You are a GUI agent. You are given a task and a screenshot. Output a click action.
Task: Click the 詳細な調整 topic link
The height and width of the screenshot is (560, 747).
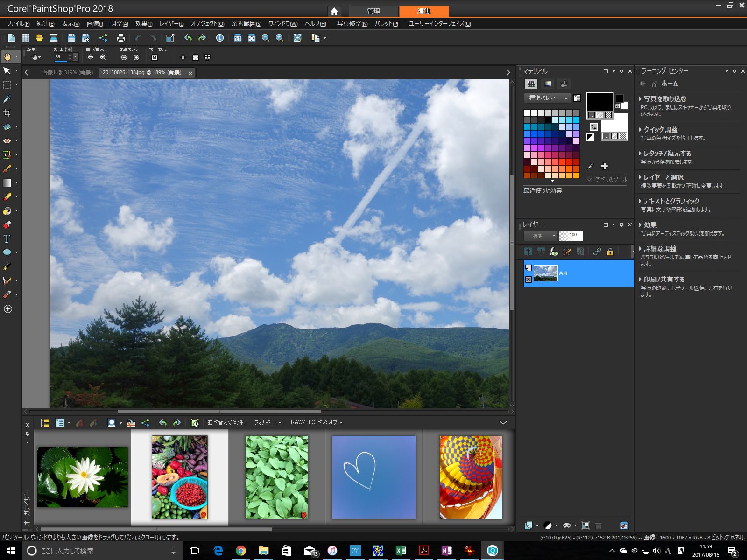(x=660, y=249)
